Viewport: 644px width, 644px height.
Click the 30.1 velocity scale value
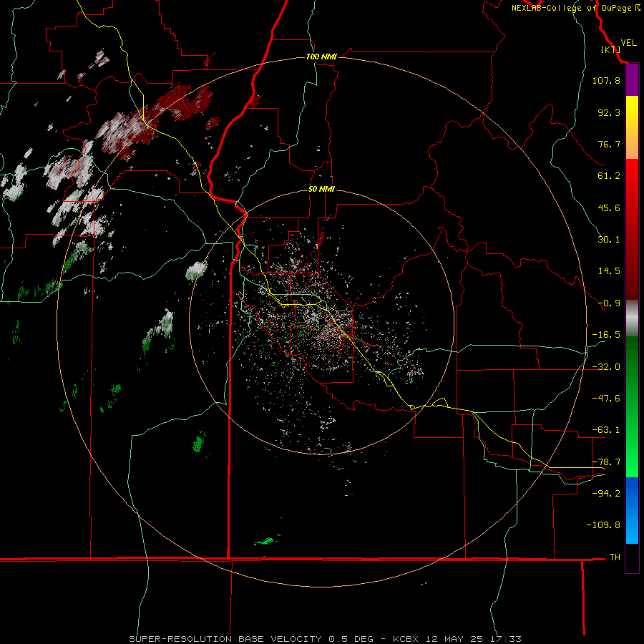(x=609, y=240)
